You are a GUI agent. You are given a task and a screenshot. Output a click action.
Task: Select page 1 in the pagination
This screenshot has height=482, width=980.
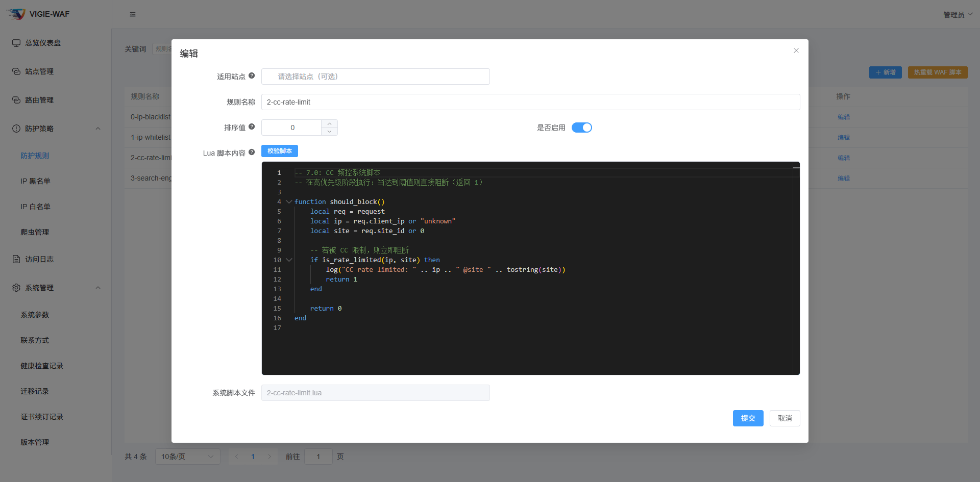[x=253, y=456]
